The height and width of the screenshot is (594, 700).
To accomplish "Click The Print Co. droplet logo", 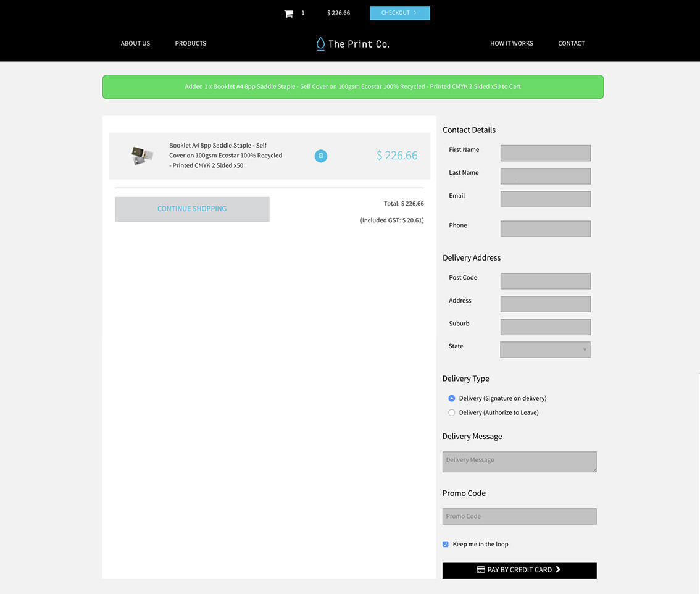I will click(x=320, y=44).
